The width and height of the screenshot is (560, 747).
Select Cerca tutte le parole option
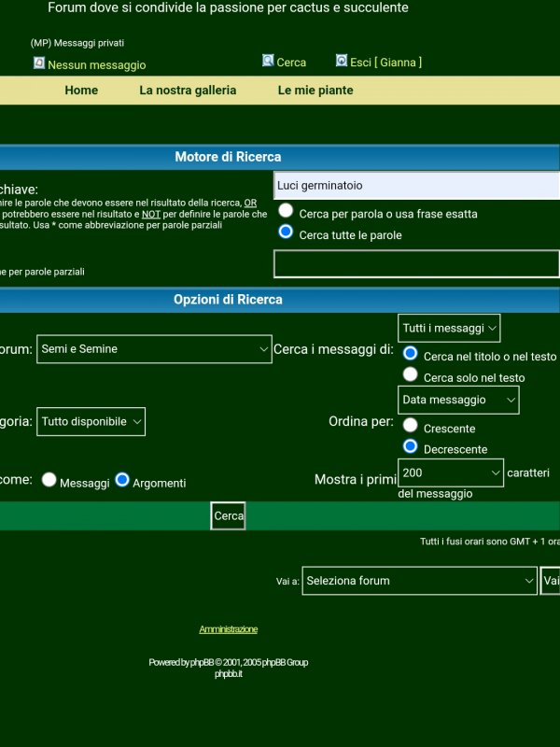[286, 232]
